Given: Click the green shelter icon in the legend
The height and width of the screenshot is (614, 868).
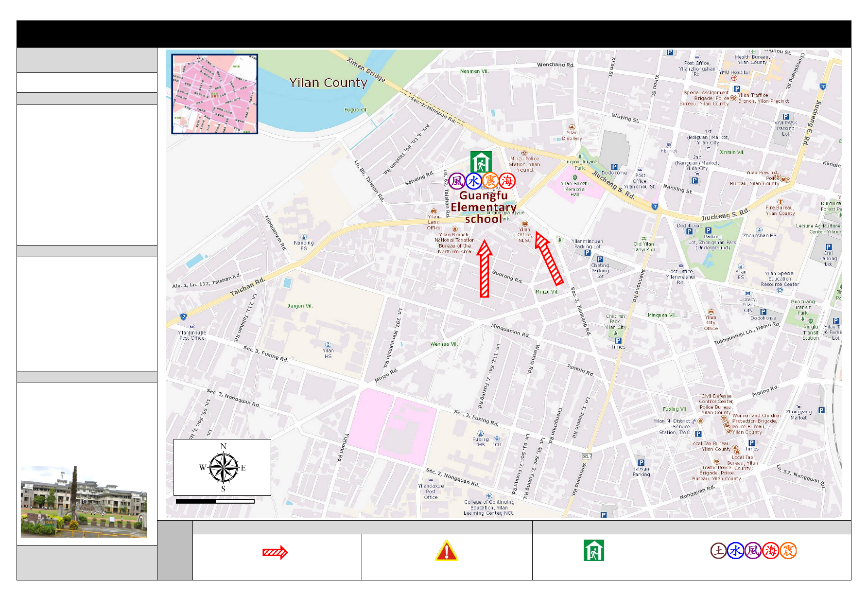Looking at the screenshot, I should point(594,550).
